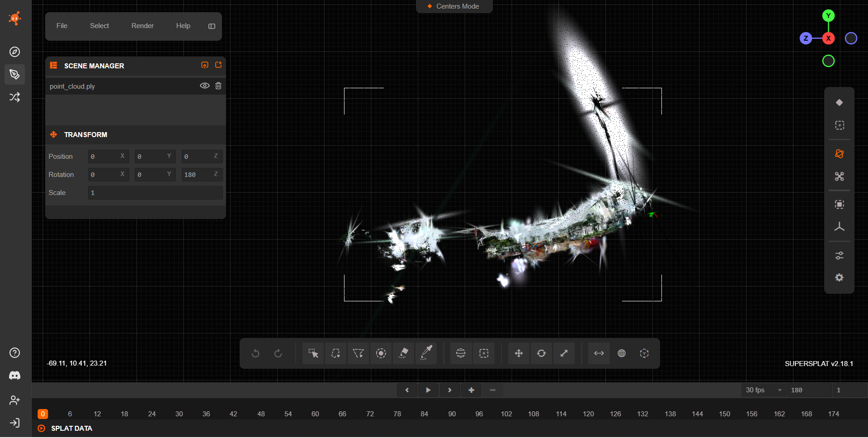
Task: Select the box selection tool
Action: [484, 353]
